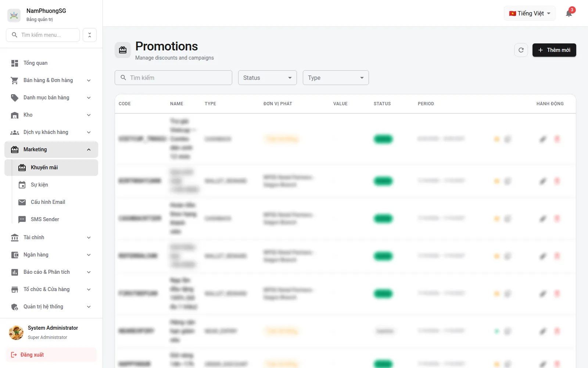Open the Status filter dropdown

coord(267,78)
